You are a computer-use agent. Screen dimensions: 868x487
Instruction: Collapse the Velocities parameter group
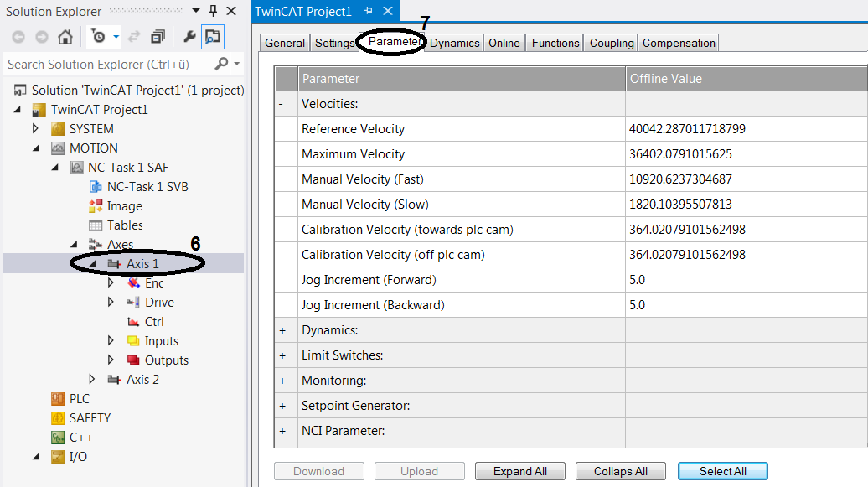[x=282, y=104]
